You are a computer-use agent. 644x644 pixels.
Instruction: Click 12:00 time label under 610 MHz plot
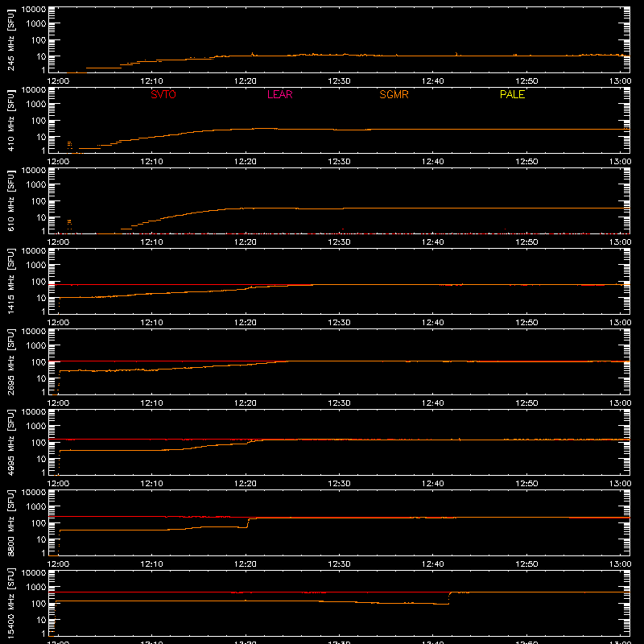[58, 242]
